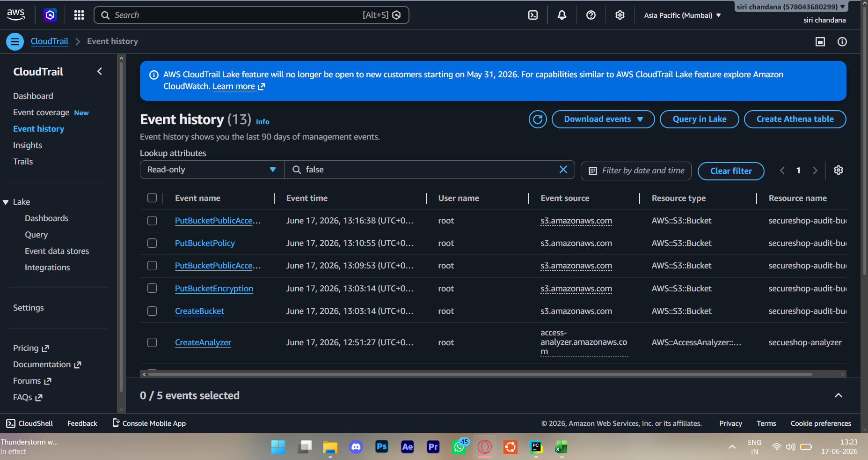Viewport: 868px width, 460px height.
Task: Click the Clear filter button
Action: (731, 171)
